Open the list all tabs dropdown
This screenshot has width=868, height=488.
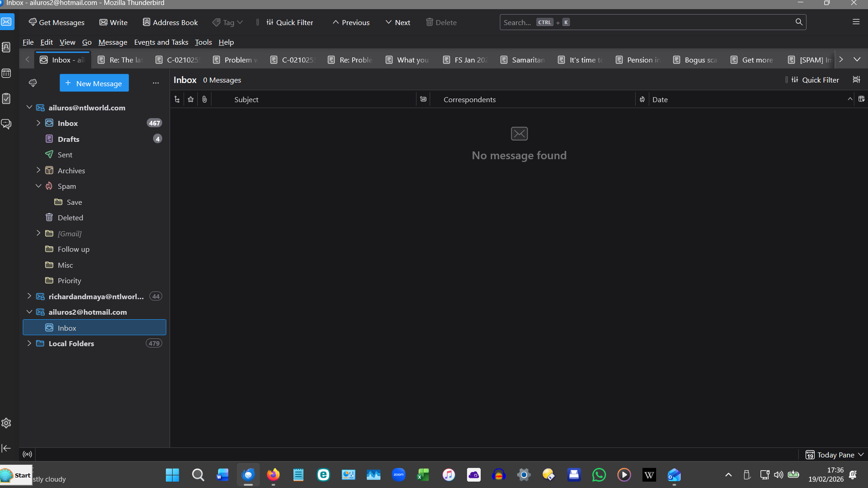click(x=857, y=59)
